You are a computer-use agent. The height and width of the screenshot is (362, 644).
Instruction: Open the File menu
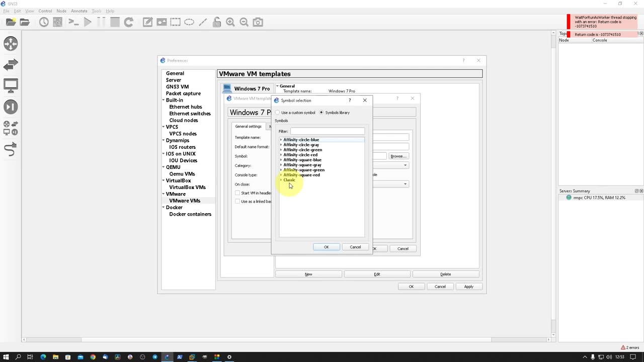point(6,11)
